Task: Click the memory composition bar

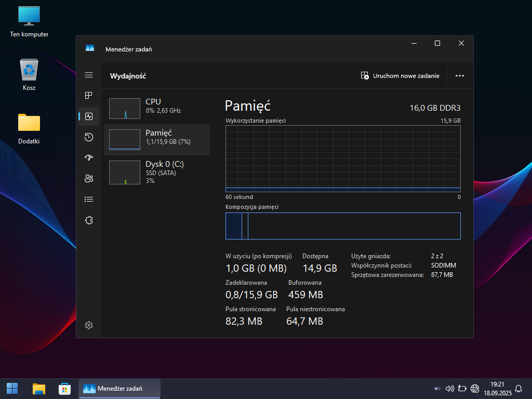Action: (x=343, y=226)
